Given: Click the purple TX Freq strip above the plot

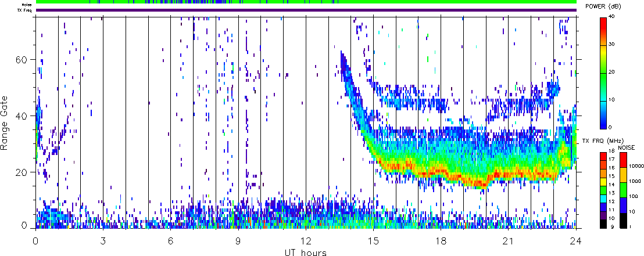Looking at the screenshot, I should 306,10.
